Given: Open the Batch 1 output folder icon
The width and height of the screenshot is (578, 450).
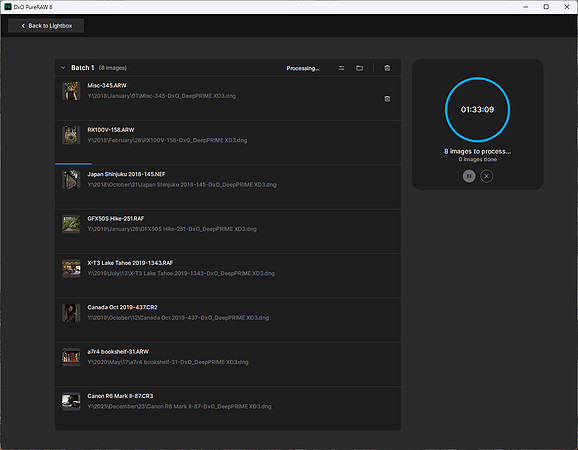Looking at the screenshot, I should point(359,68).
